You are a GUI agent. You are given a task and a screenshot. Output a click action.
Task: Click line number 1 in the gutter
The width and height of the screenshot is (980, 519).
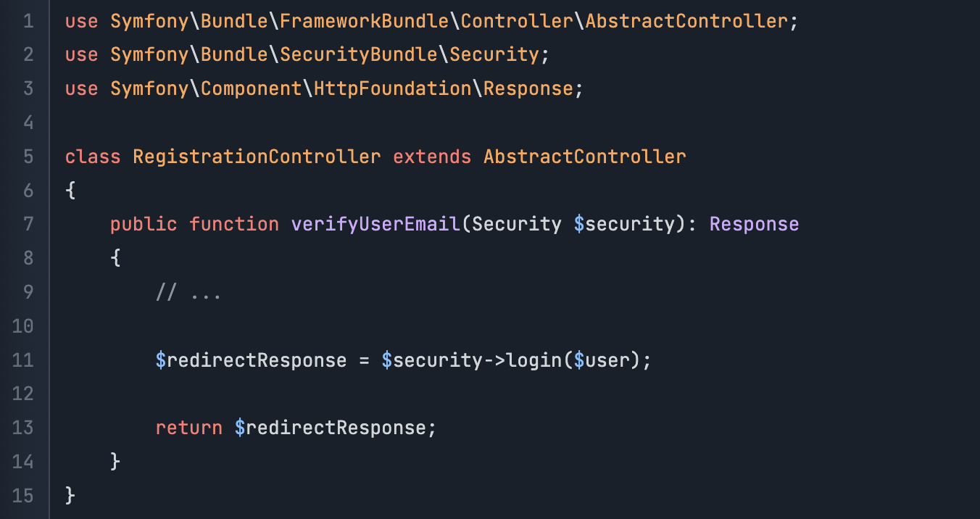click(x=28, y=21)
